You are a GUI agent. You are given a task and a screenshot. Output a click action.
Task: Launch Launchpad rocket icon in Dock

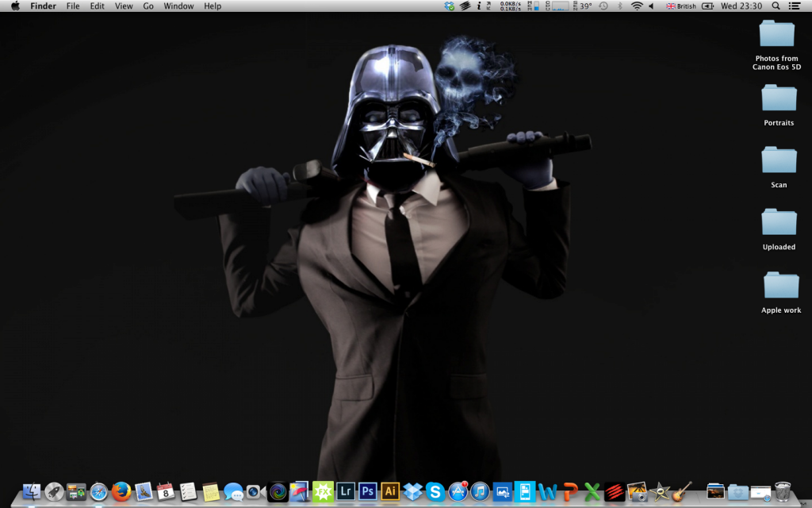click(x=54, y=491)
